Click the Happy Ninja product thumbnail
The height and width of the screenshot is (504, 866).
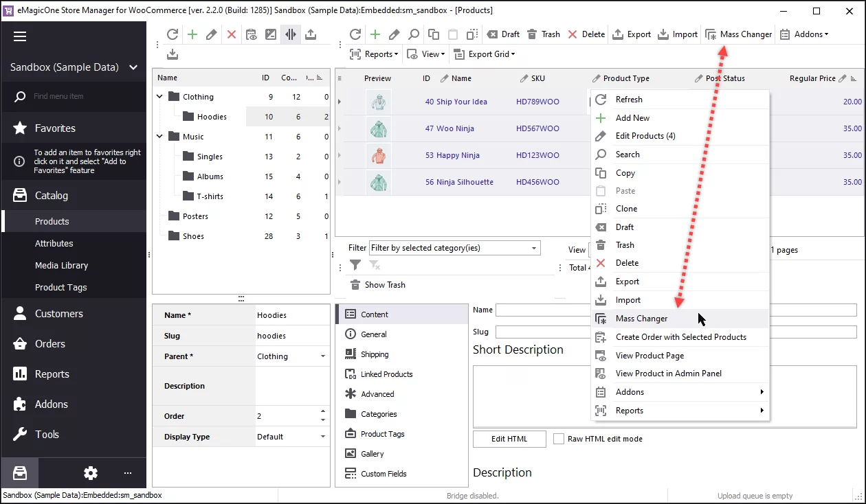point(378,155)
